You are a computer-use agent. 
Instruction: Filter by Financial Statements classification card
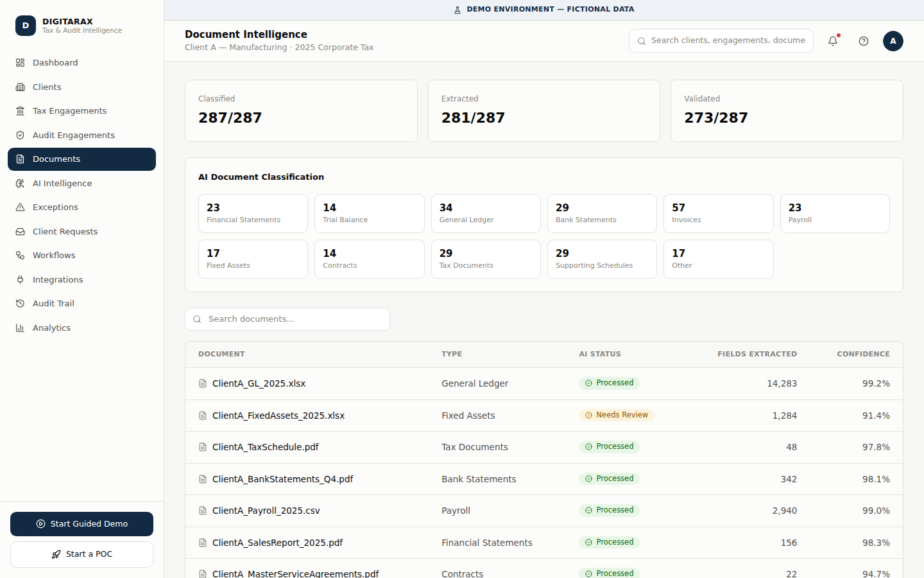(253, 213)
